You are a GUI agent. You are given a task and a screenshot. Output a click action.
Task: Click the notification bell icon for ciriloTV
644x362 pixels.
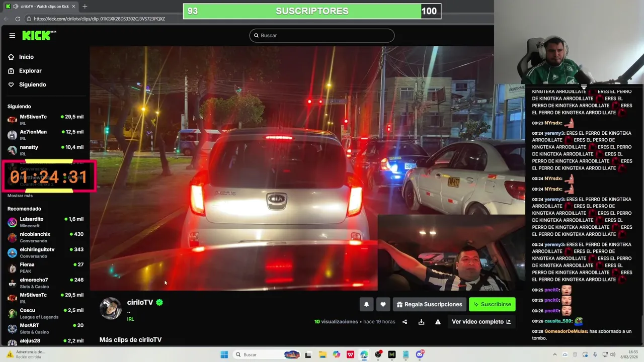(x=366, y=304)
